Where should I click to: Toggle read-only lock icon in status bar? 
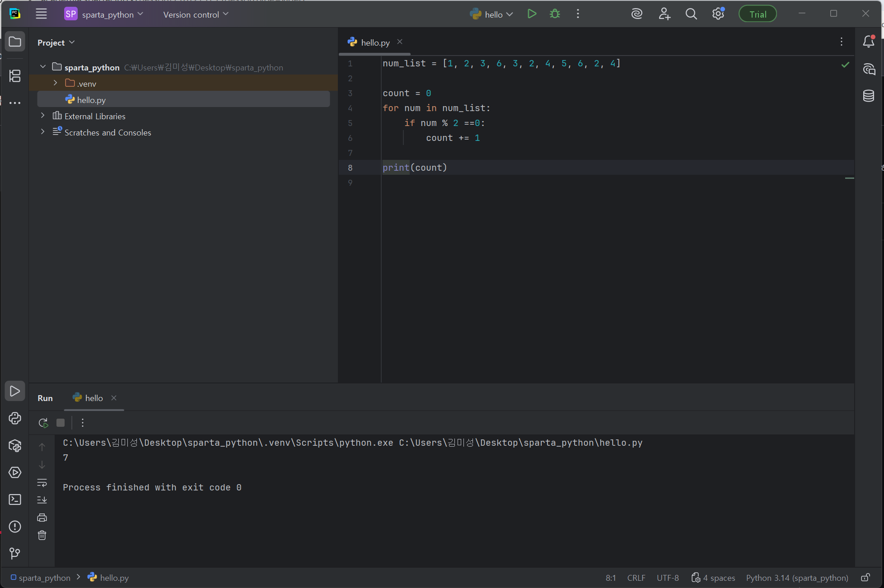point(865,578)
